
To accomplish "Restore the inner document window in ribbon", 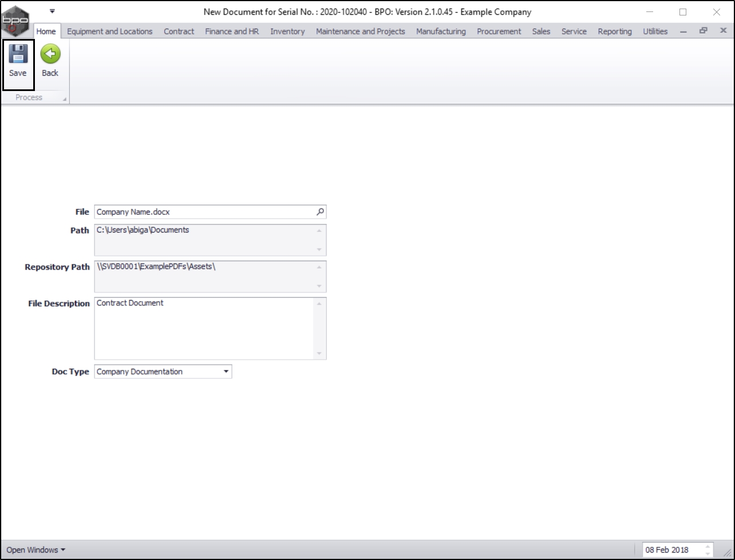I will tap(703, 31).
